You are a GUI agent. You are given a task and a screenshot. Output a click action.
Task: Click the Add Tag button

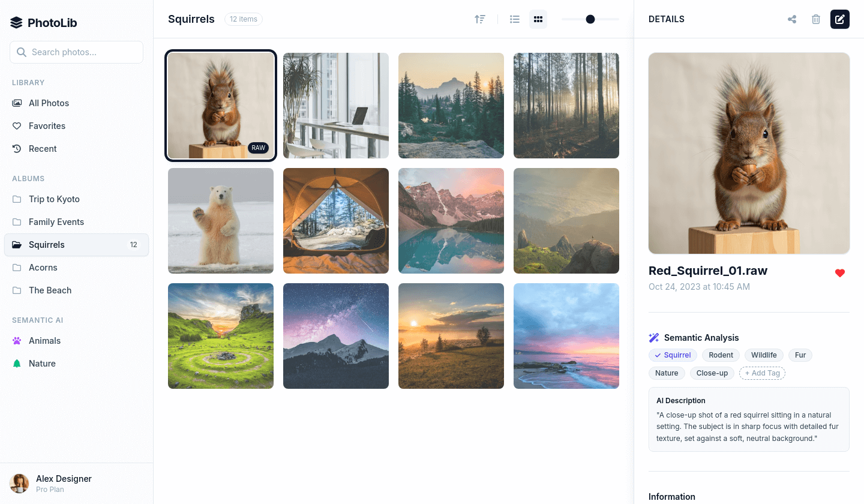762,373
